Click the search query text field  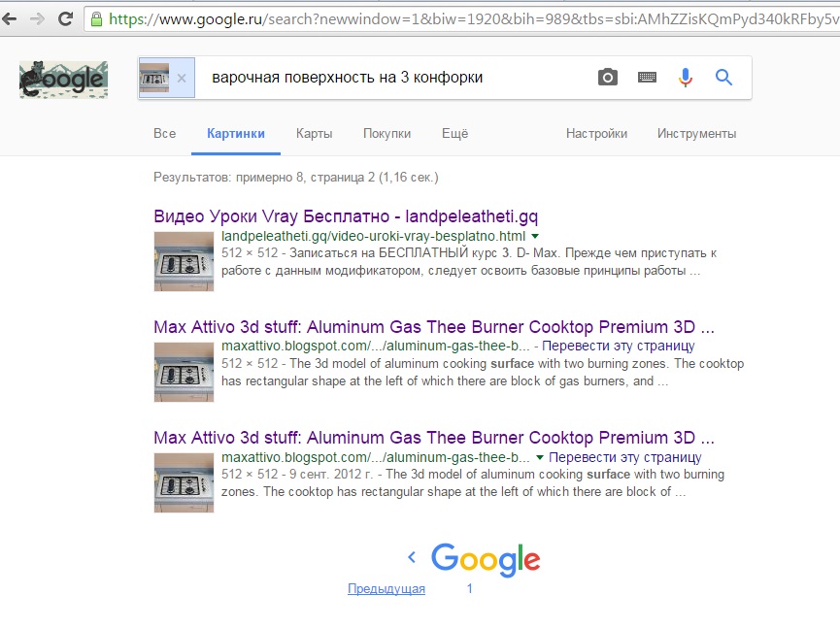click(x=393, y=78)
